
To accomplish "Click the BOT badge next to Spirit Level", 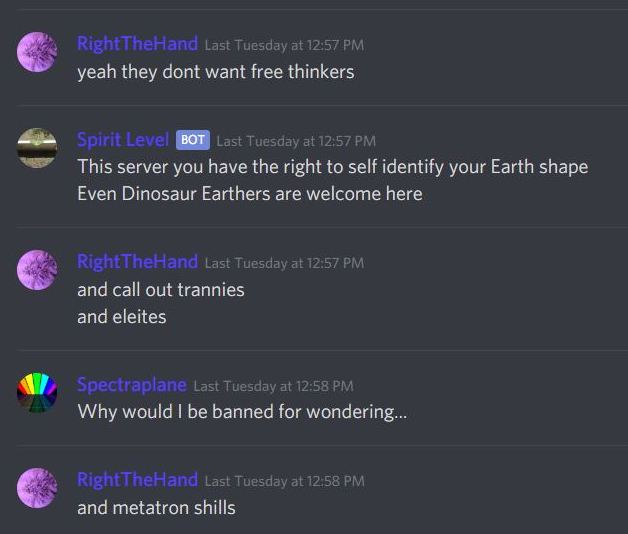I will click(x=193, y=140).
